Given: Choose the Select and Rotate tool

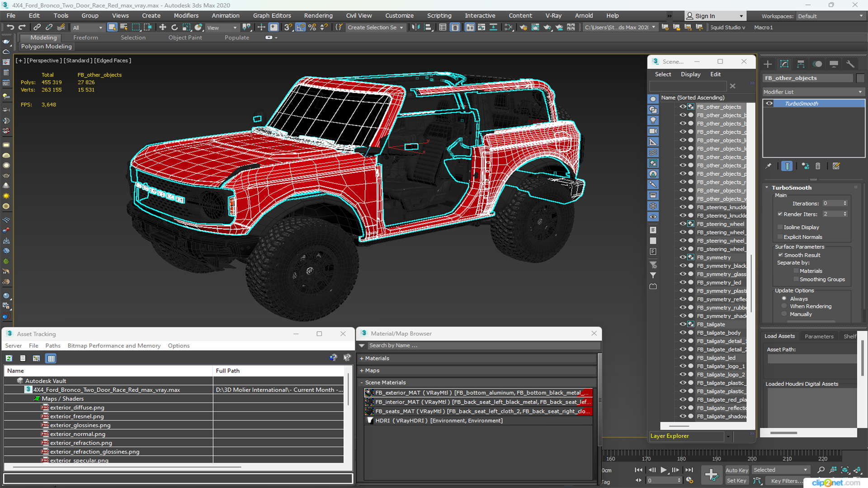Looking at the screenshot, I should [x=175, y=27].
